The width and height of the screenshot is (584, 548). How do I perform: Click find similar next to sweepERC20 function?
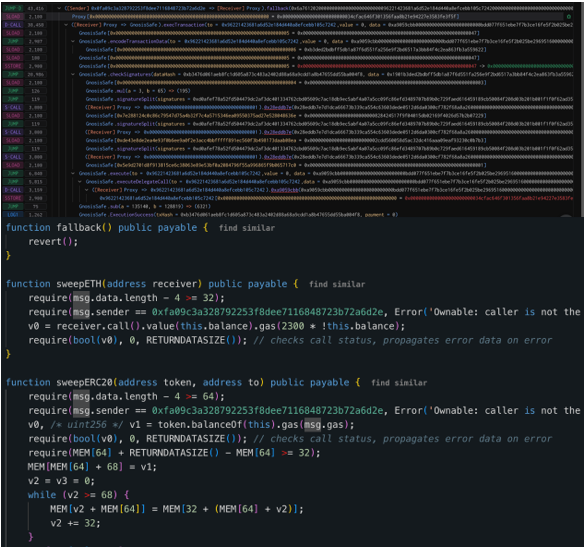[399, 383]
